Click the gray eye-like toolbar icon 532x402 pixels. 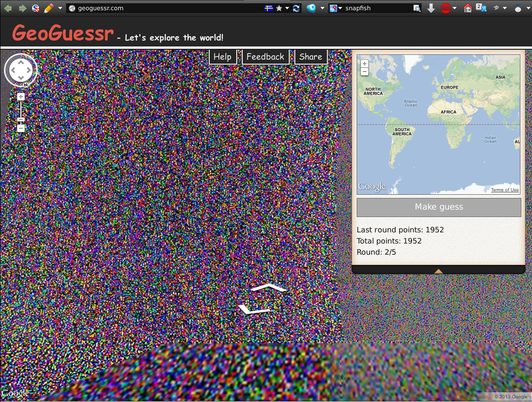pyautogui.click(x=496, y=8)
